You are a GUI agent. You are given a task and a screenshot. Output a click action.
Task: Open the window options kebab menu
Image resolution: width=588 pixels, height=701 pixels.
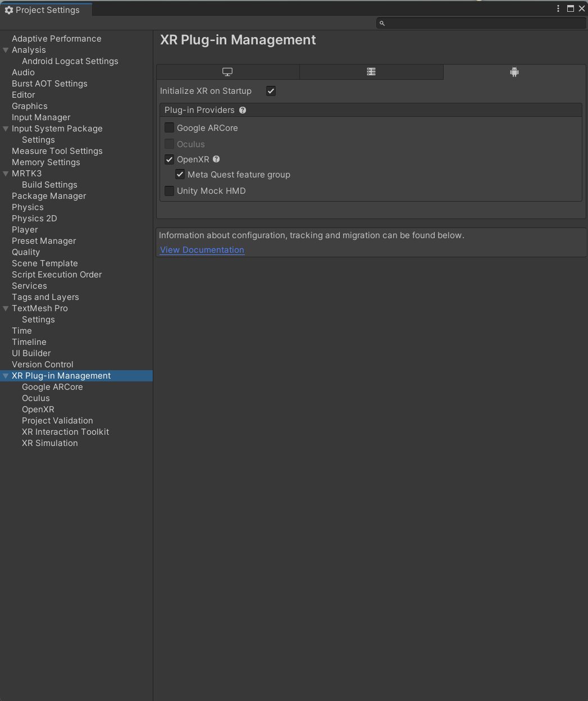[558, 8]
